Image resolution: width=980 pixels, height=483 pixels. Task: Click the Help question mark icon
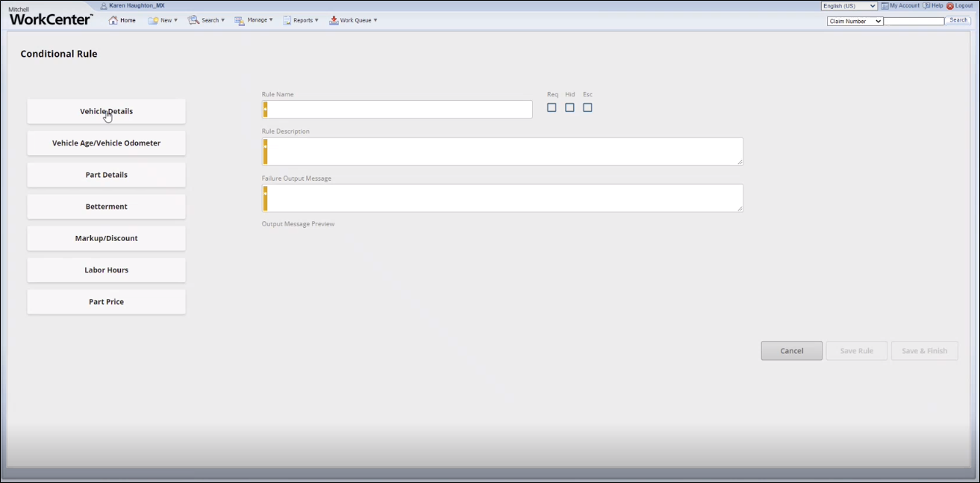point(926,6)
